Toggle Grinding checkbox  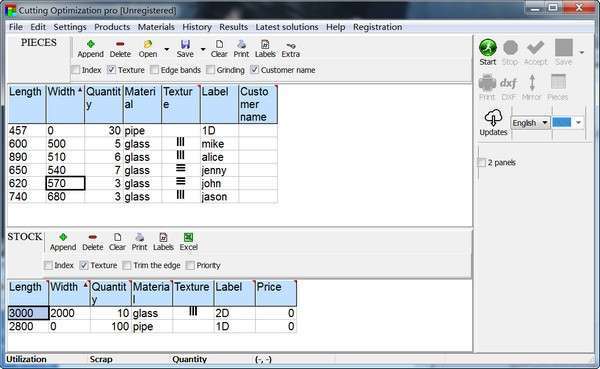(x=210, y=70)
